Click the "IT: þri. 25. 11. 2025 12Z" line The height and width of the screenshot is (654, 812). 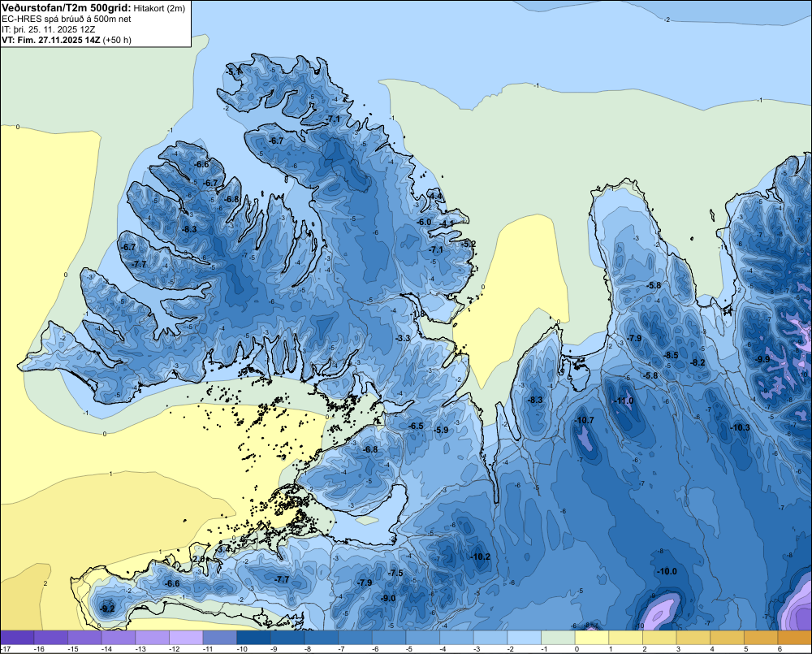point(48,29)
